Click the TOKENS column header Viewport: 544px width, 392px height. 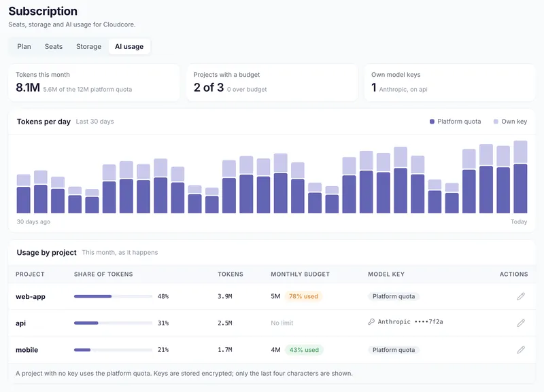tap(231, 274)
